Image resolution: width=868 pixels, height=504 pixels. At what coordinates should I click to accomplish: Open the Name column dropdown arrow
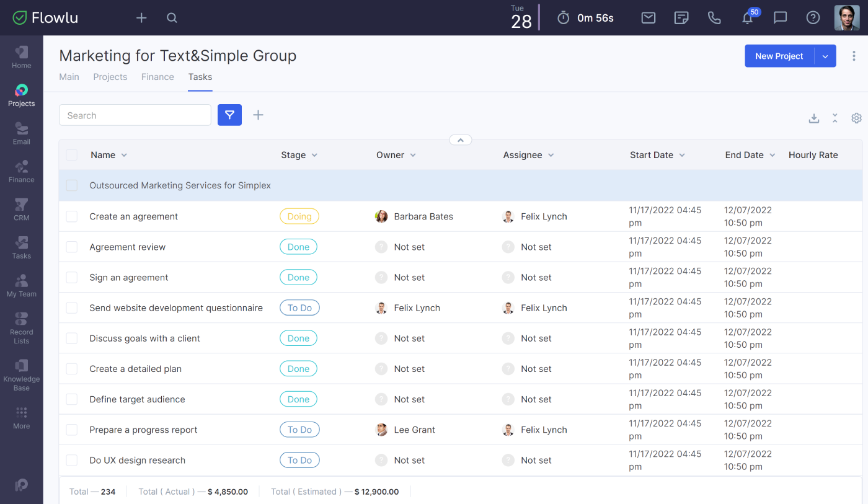point(124,155)
